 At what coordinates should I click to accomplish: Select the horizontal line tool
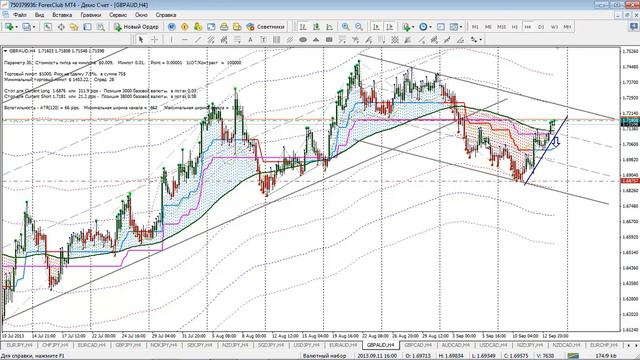coord(184,40)
